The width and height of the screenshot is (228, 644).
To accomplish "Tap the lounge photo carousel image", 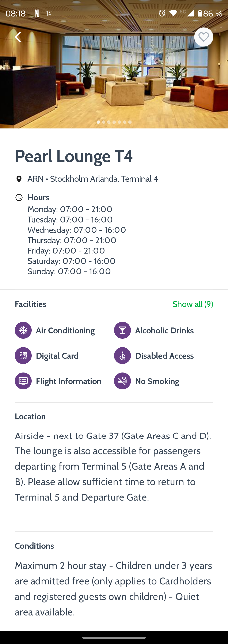I will point(114,75).
